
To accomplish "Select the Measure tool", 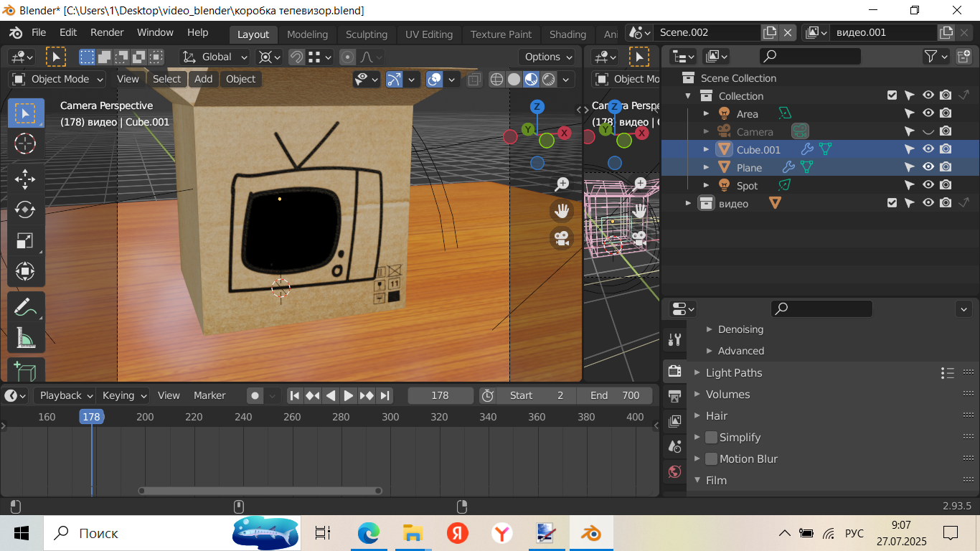I will pos(25,338).
